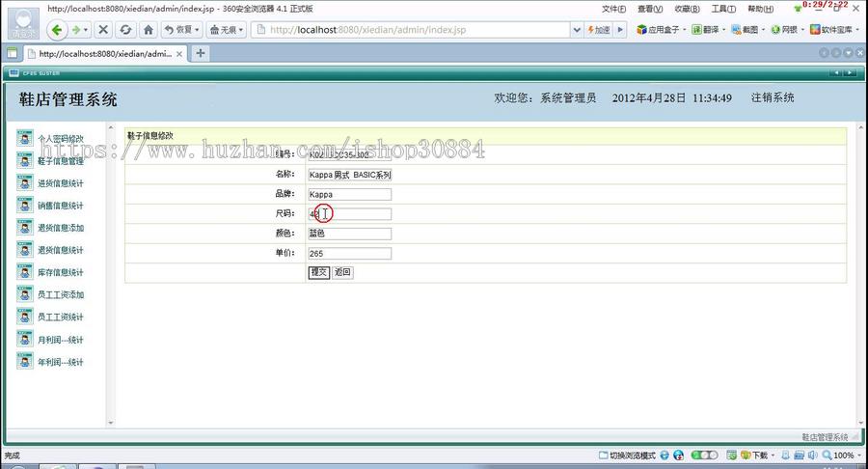Open the 收藏(B) menu

687,9
